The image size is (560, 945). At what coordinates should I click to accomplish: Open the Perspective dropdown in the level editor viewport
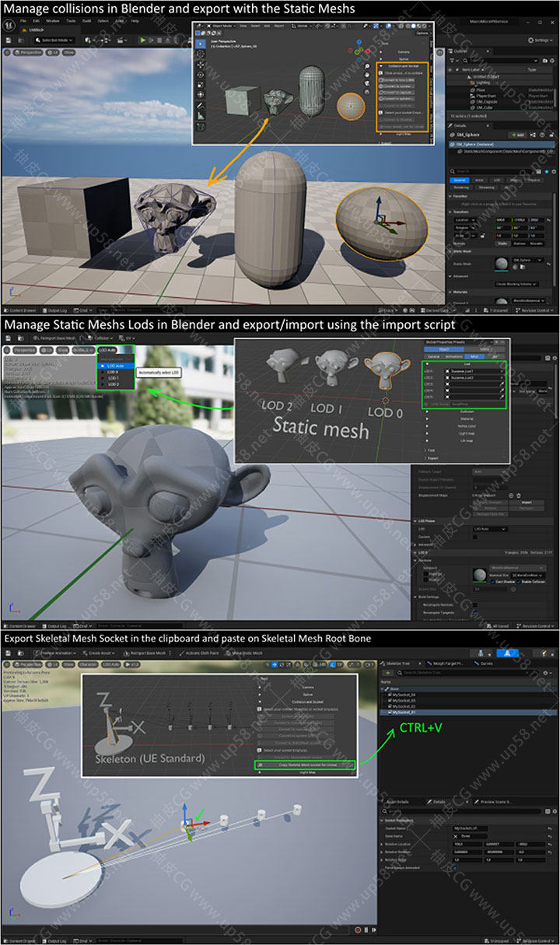click(27, 52)
